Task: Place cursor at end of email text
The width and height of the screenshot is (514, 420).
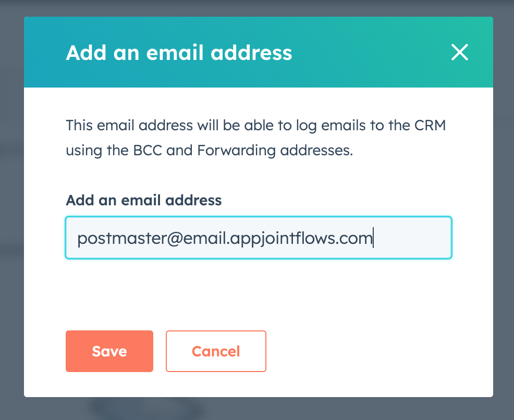Action: pos(373,238)
